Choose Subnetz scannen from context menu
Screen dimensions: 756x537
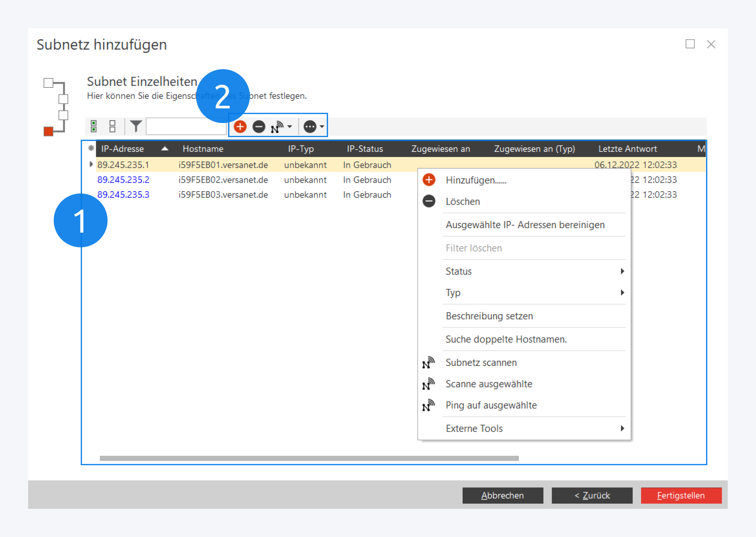(481, 362)
